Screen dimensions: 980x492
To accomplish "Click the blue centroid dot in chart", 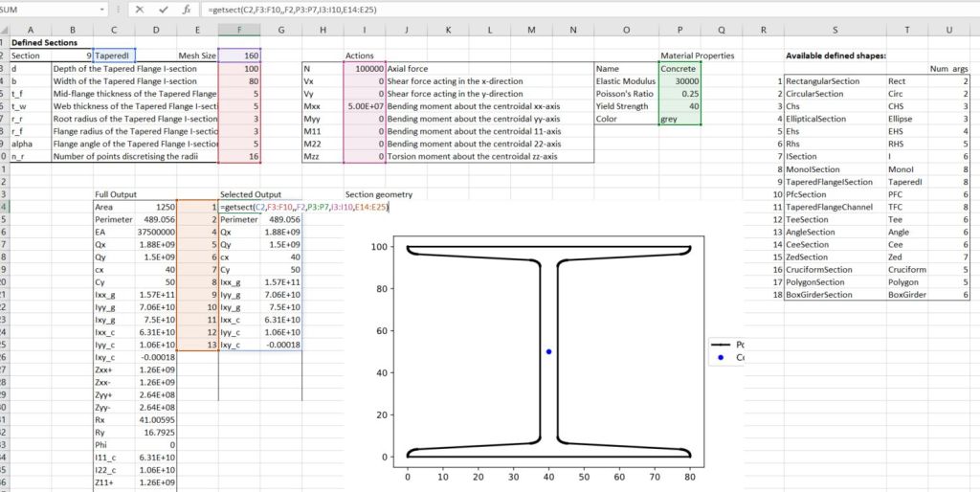I will (548, 351).
